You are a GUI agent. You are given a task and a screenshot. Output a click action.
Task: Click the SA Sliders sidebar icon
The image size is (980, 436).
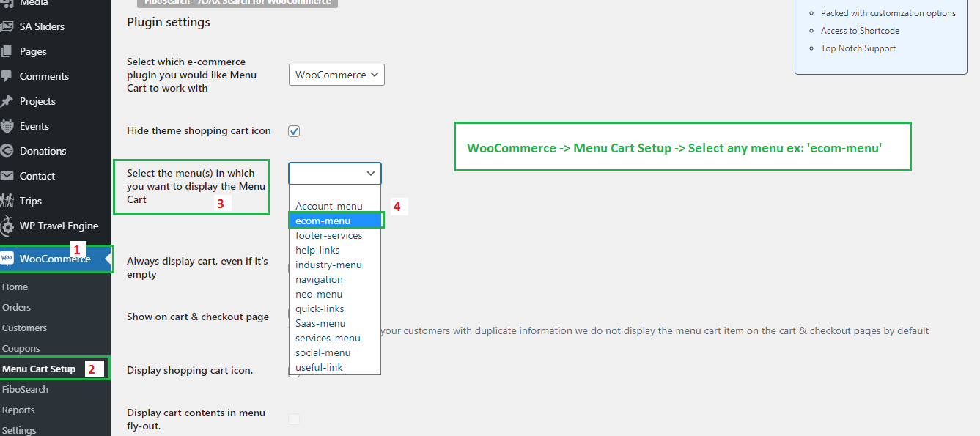tap(7, 26)
